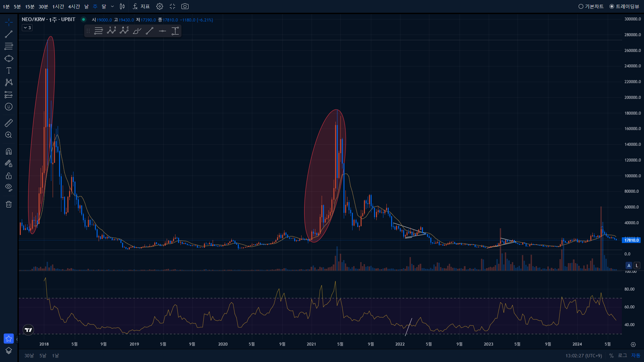Switch to 5분 timeframe
Image resolution: width=644 pixels, height=362 pixels.
click(x=17, y=7)
